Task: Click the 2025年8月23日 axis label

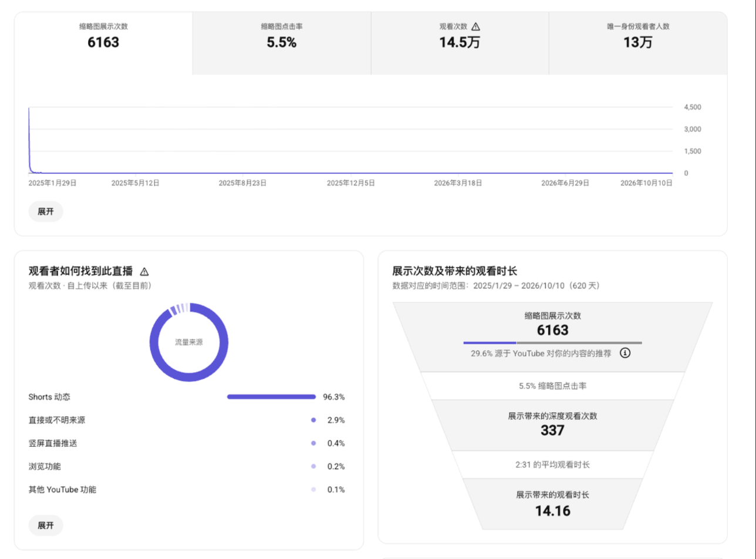Action: (242, 183)
